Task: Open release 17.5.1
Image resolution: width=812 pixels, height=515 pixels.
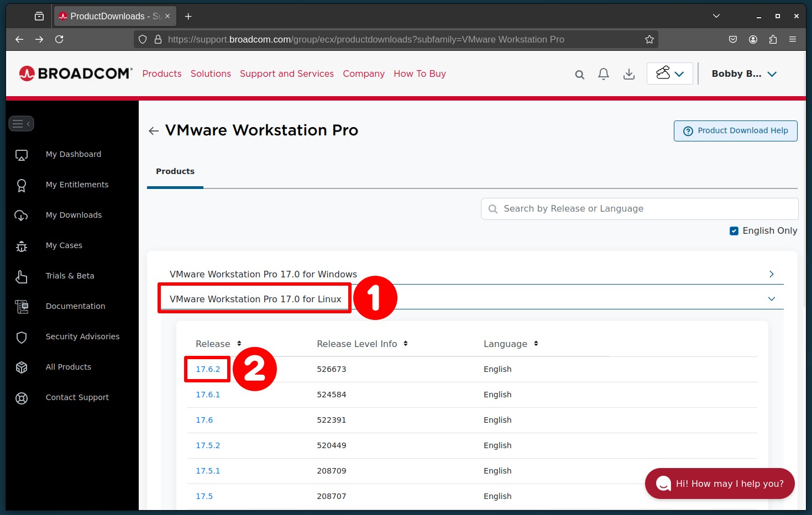Action: 208,471
